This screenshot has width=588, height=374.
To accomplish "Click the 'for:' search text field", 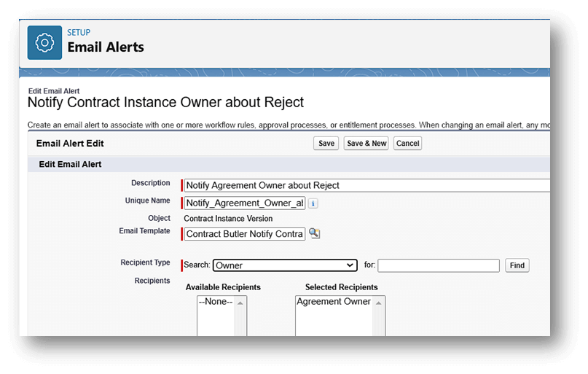I will (439, 265).
